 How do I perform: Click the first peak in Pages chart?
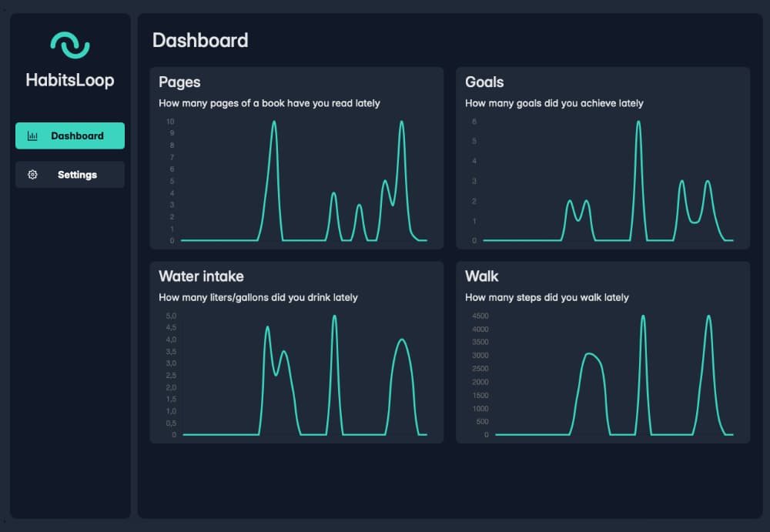(x=273, y=122)
